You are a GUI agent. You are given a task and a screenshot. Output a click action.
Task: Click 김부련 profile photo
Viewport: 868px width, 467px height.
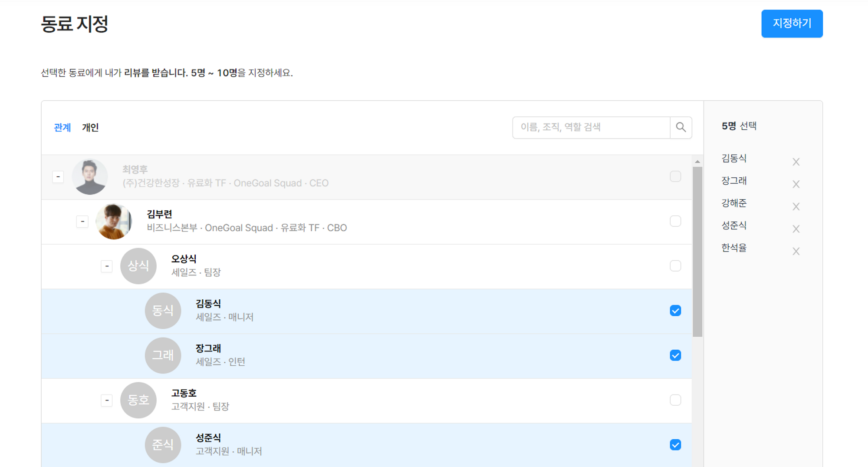tap(114, 222)
